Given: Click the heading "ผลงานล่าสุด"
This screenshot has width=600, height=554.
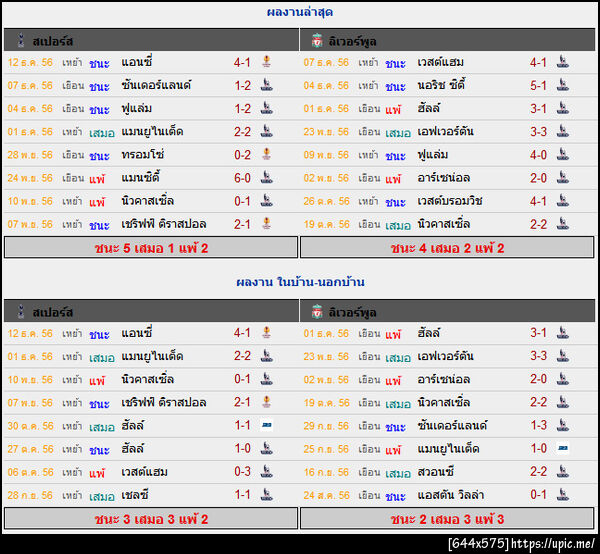Looking at the screenshot, I should click(300, 12).
